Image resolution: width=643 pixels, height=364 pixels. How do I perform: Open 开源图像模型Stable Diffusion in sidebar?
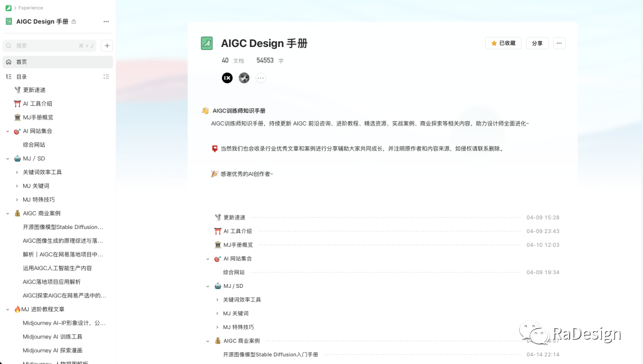(x=63, y=227)
